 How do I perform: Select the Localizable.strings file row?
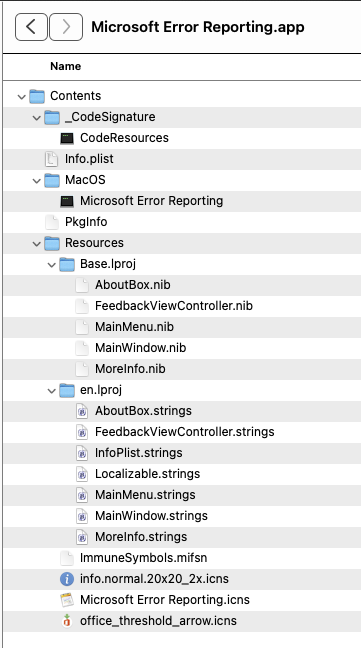tap(182, 474)
